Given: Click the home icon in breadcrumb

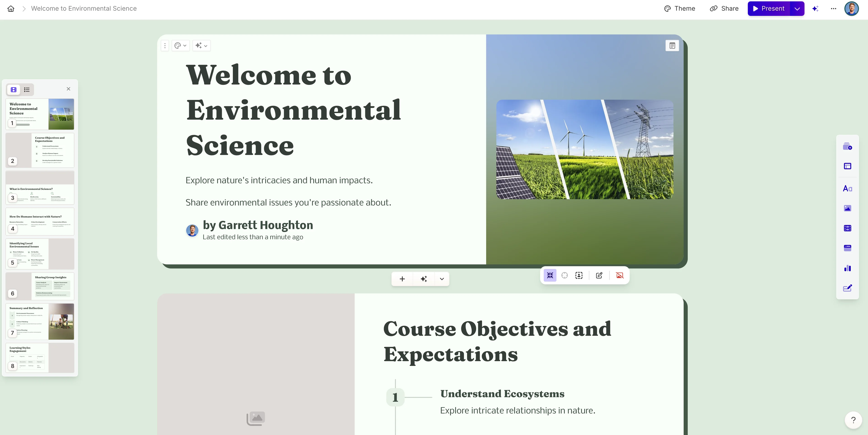Looking at the screenshot, I should 11,8.
